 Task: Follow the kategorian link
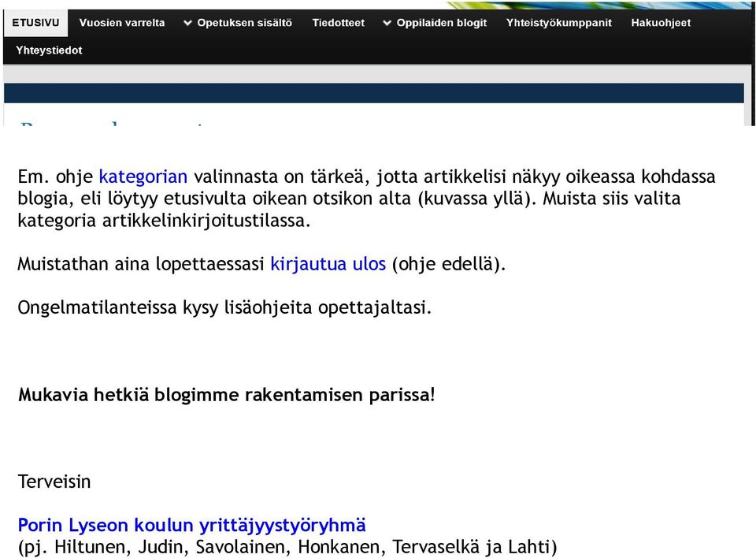pyautogui.click(x=143, y=177)
